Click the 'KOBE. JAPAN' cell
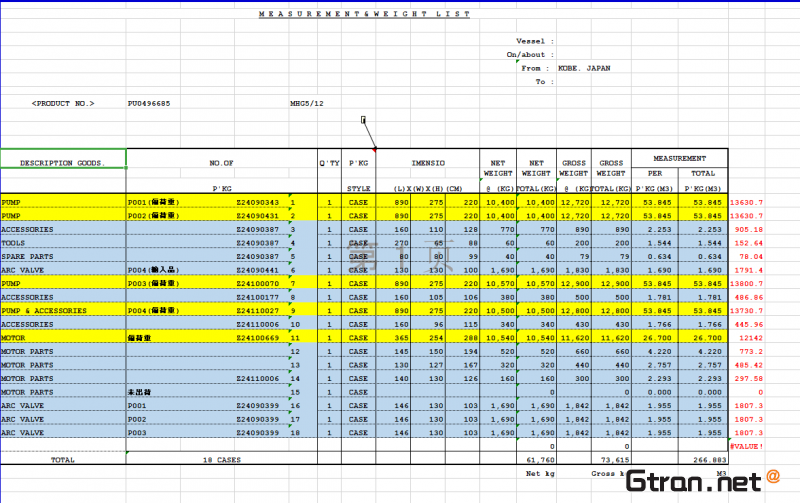The width and height of the screenshot is (800, 503). pos(584,68)
